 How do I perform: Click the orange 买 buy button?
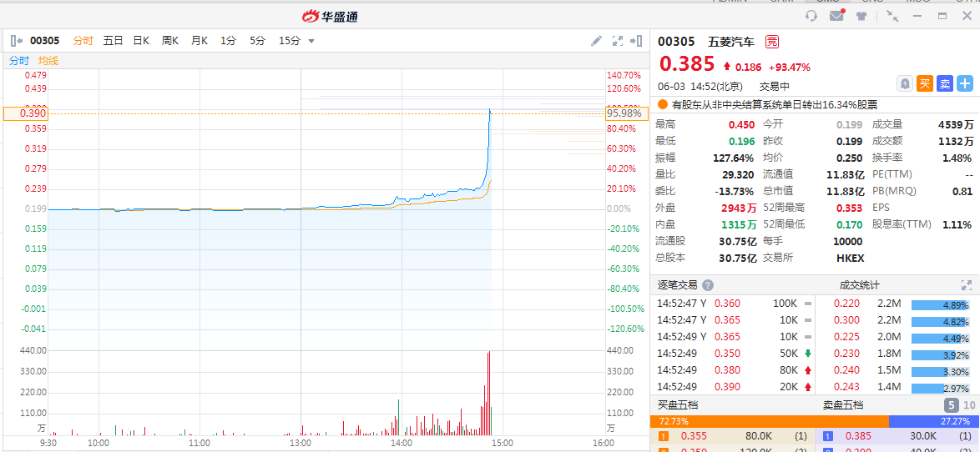925,83
